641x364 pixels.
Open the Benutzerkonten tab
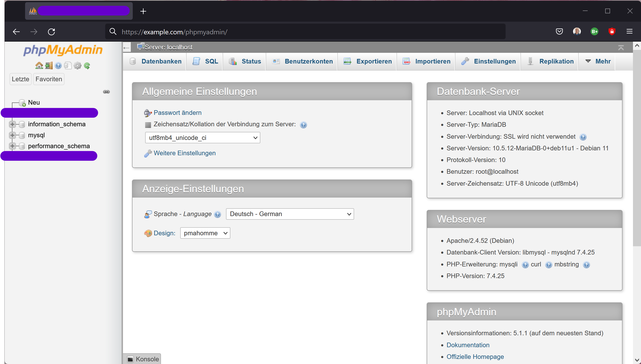pos(302,62)
